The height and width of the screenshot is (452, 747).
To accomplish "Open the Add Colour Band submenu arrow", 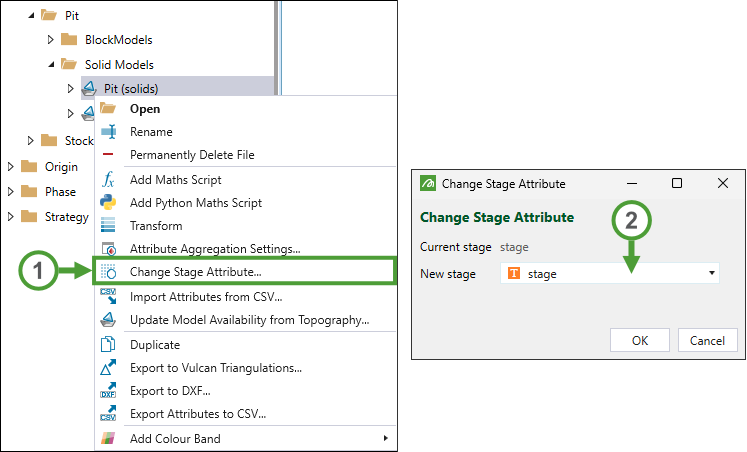I will (x=386, y=438).
